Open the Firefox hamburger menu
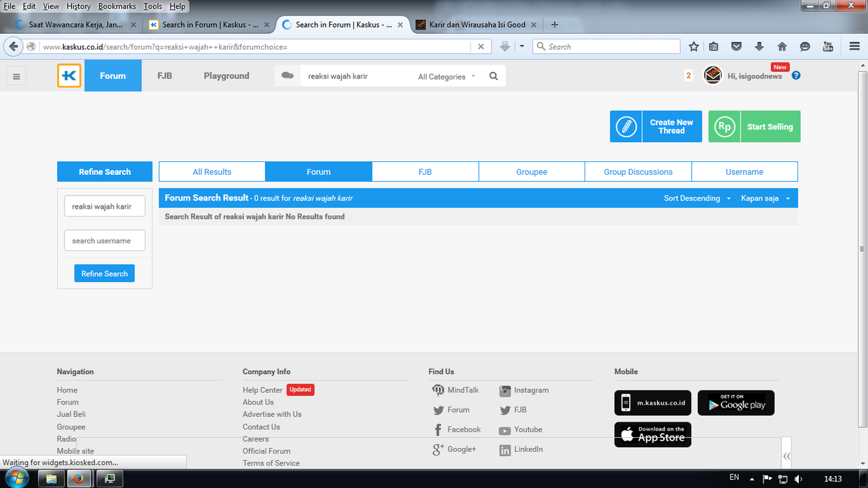Viewport: 868px width, 488px height. [x=854, y=47]
